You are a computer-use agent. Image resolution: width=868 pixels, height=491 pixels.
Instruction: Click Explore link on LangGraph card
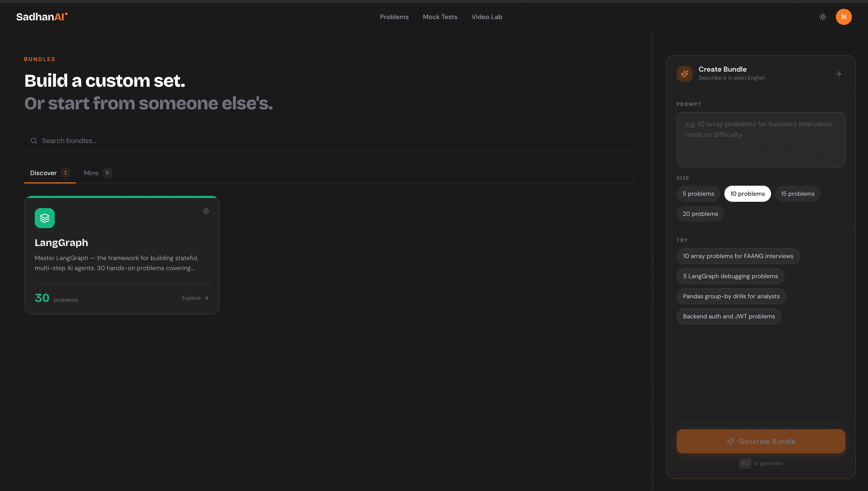(x=195, y=298)
